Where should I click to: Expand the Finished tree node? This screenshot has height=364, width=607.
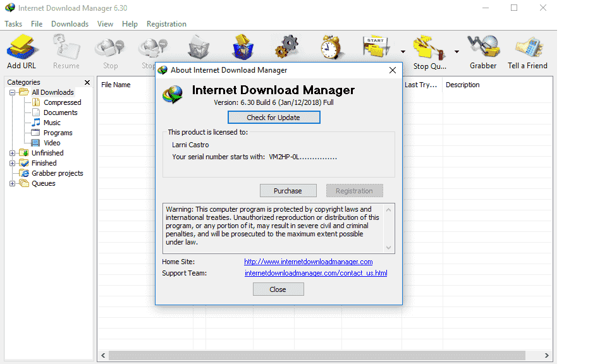[x=13, y=163]
